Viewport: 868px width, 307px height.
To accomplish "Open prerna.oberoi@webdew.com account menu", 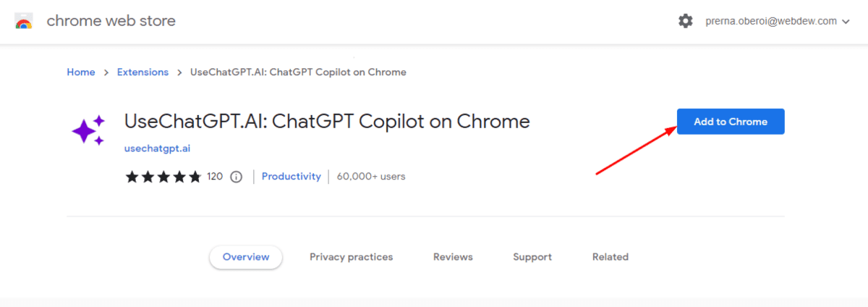I will (770, 22).
